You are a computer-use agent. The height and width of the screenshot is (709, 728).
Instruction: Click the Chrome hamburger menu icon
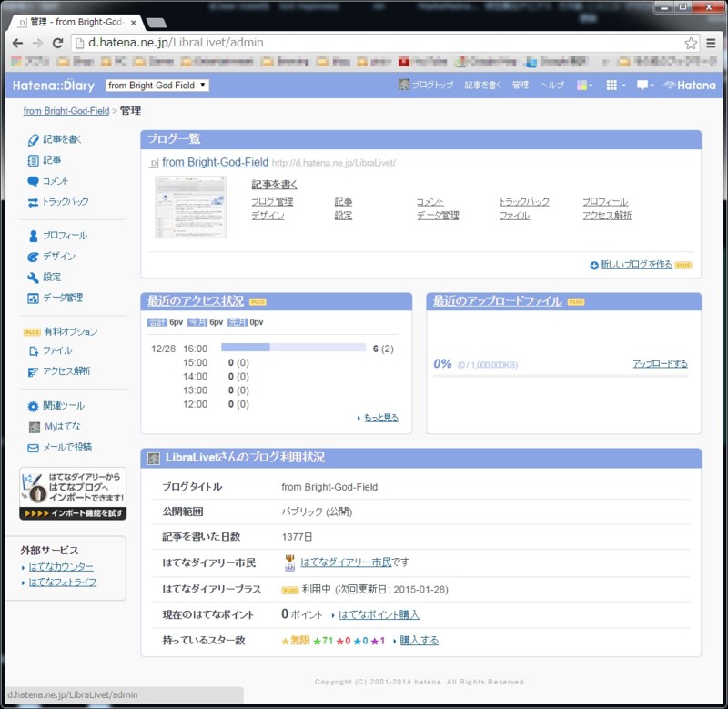[x=711, y=43]
